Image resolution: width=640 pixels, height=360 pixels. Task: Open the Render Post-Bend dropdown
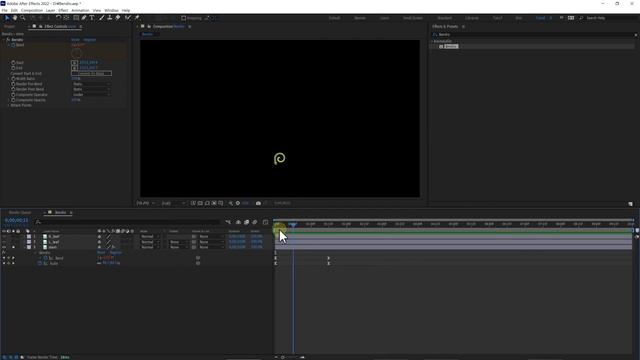coord(91,89)
